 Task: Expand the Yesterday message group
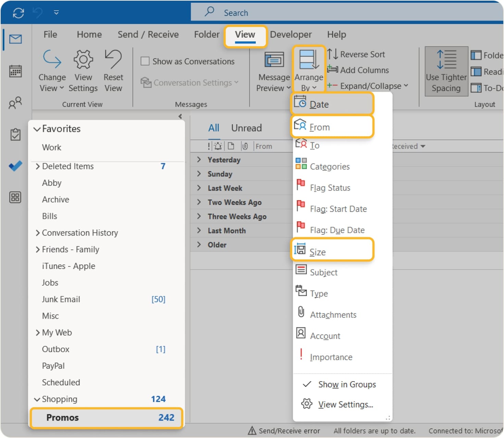pos(200,159)
